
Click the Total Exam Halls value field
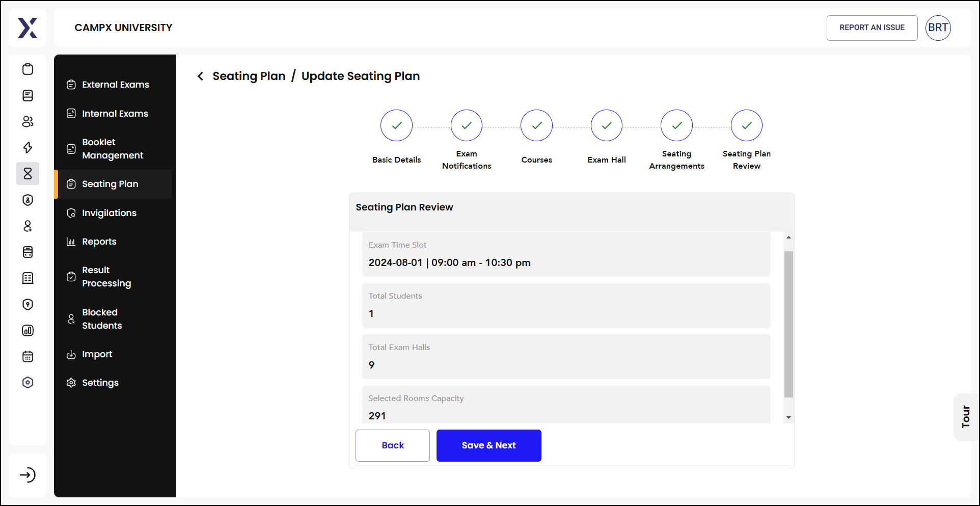point(566,357)
